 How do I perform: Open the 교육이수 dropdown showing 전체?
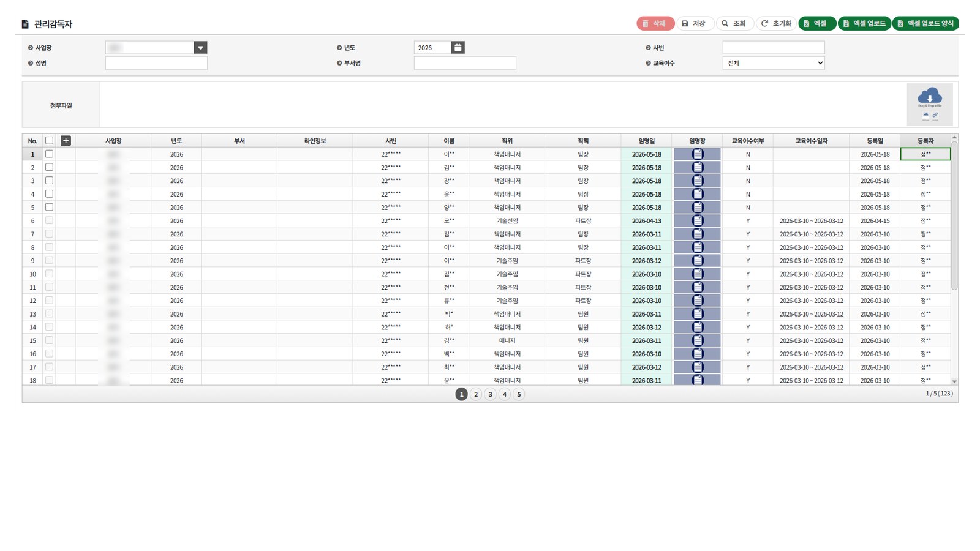pos(774,63)
